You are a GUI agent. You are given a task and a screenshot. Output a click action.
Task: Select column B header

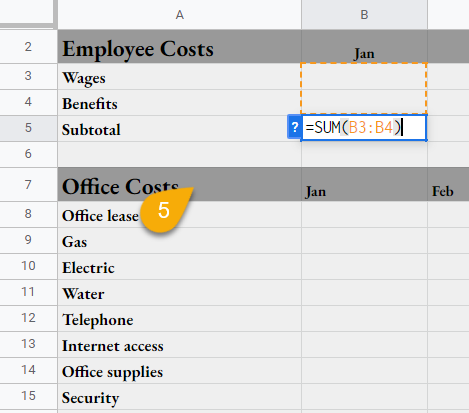coord(364,15)
